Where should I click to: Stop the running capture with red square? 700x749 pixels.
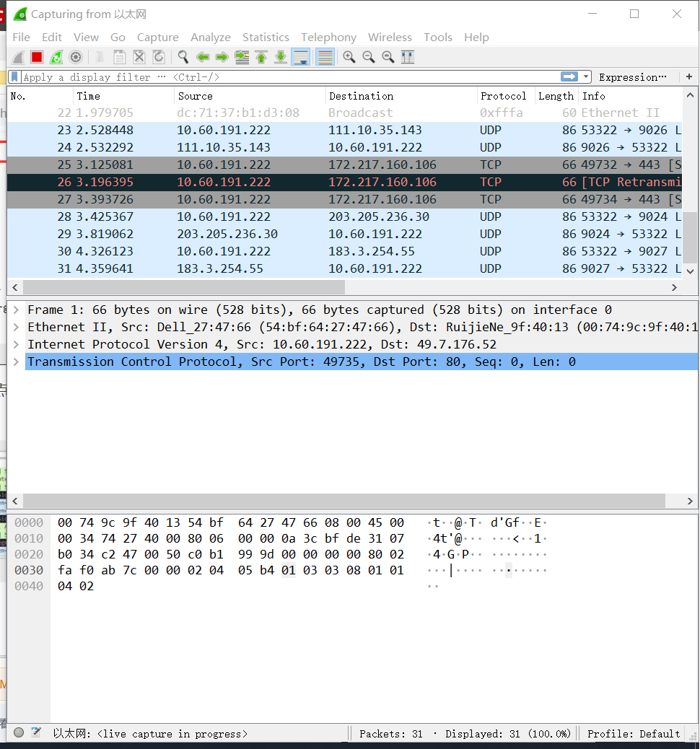(37, 57)
